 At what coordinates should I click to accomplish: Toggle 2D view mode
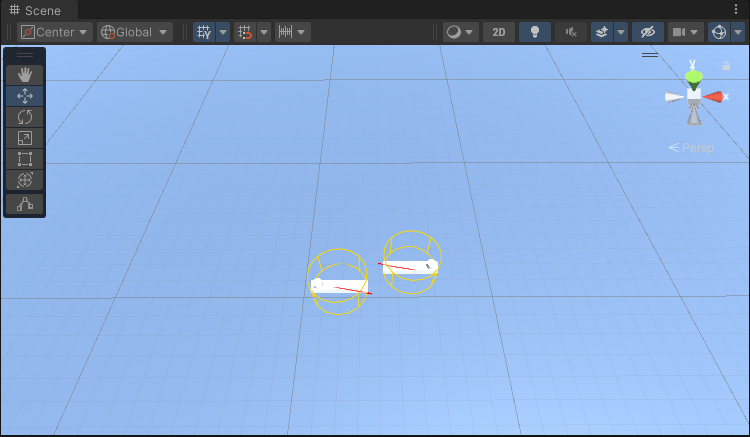tap(499, 32)
